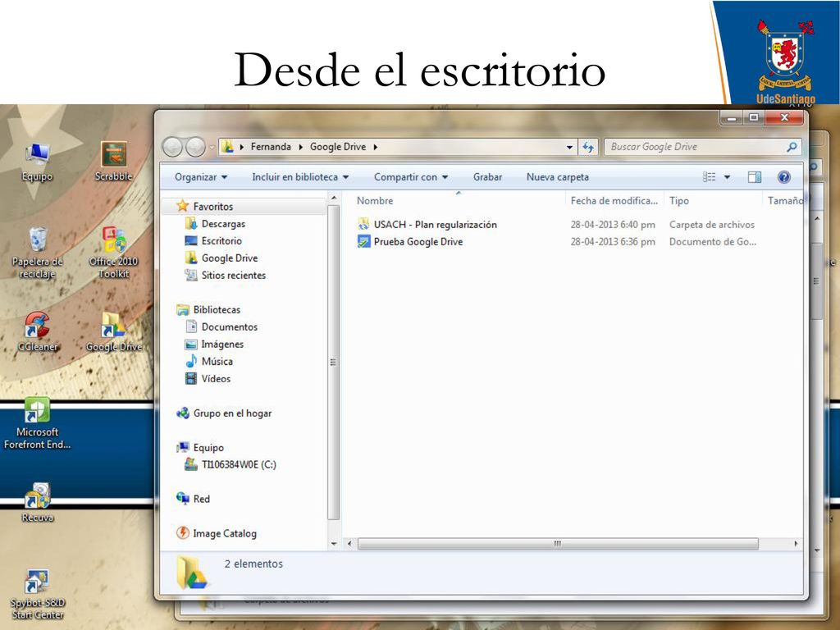Expand the address bar history dropdown
Image resolution: width=840 pixels, height=630 pixels.
(x=569, y=147)
